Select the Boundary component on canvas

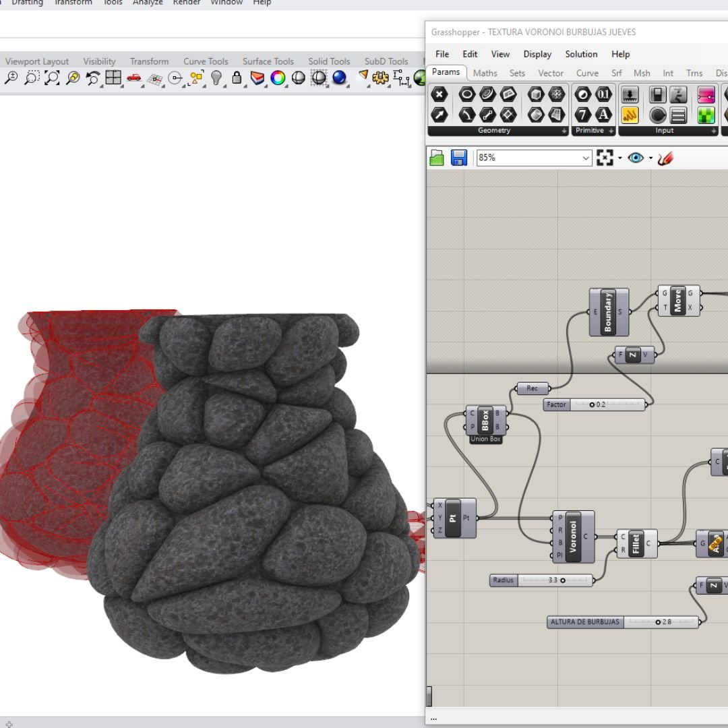coord(609,312)
